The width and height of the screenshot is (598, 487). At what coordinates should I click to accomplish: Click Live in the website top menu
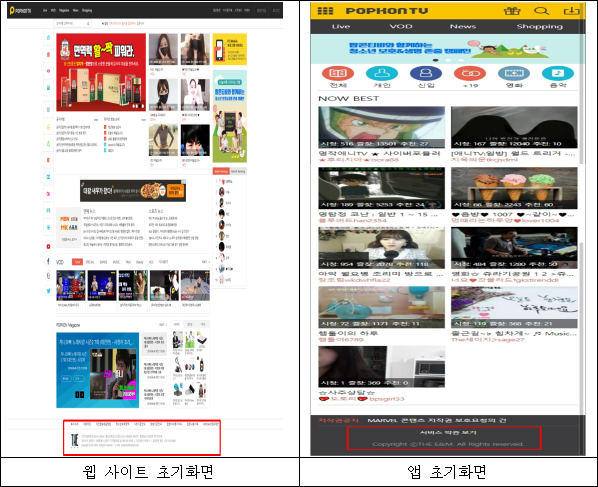[x=45, y=10]
